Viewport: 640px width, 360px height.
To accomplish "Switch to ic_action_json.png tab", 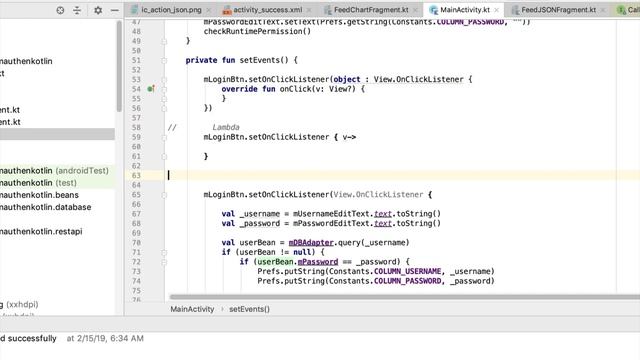I will pos(171,9).
